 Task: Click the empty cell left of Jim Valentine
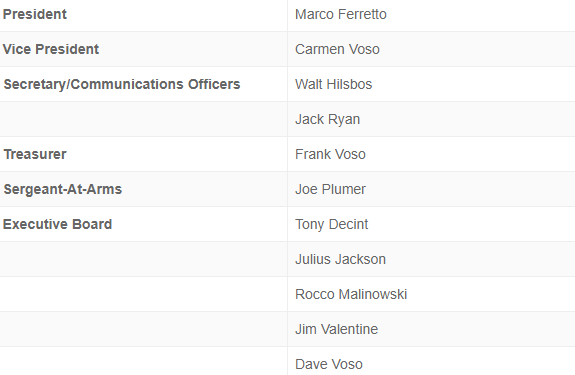143,329
